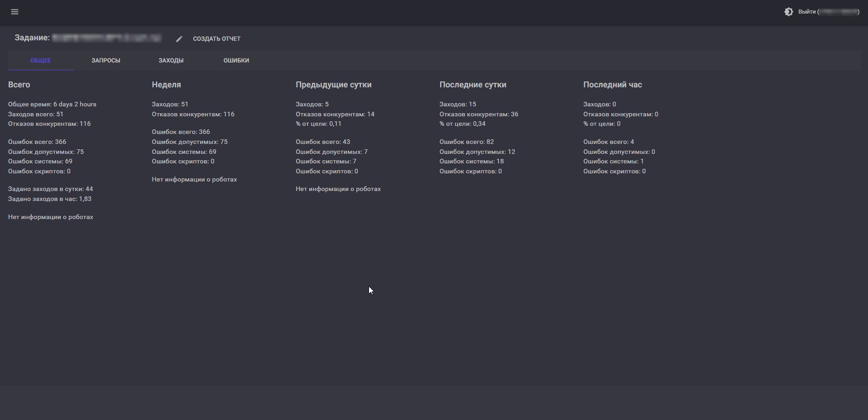Click 'Задано заходов в час: 1,83' line
The height and width of the screenshot is (420, 868).
pos(50,199)
